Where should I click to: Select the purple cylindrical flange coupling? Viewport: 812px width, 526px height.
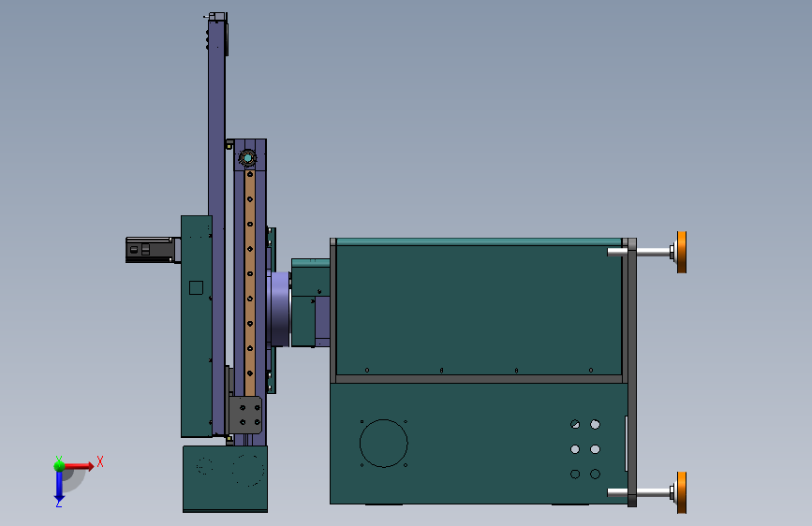(x=280, y=310)
